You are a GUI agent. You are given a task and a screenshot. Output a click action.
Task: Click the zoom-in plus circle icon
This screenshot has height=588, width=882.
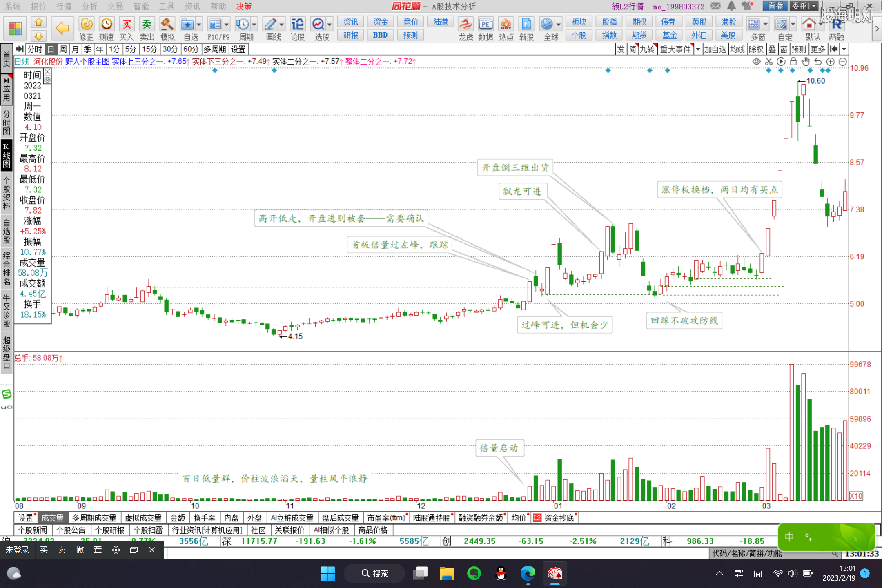(x=831, y=62)
